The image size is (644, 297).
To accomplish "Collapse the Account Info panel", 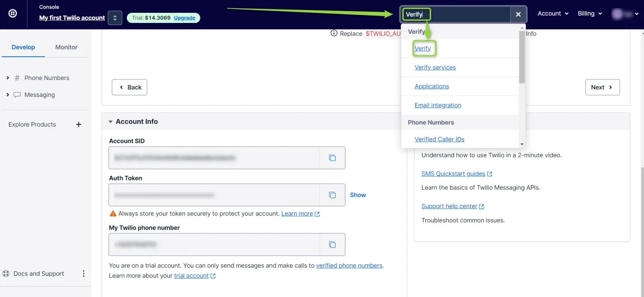I will tap(110, 122).
